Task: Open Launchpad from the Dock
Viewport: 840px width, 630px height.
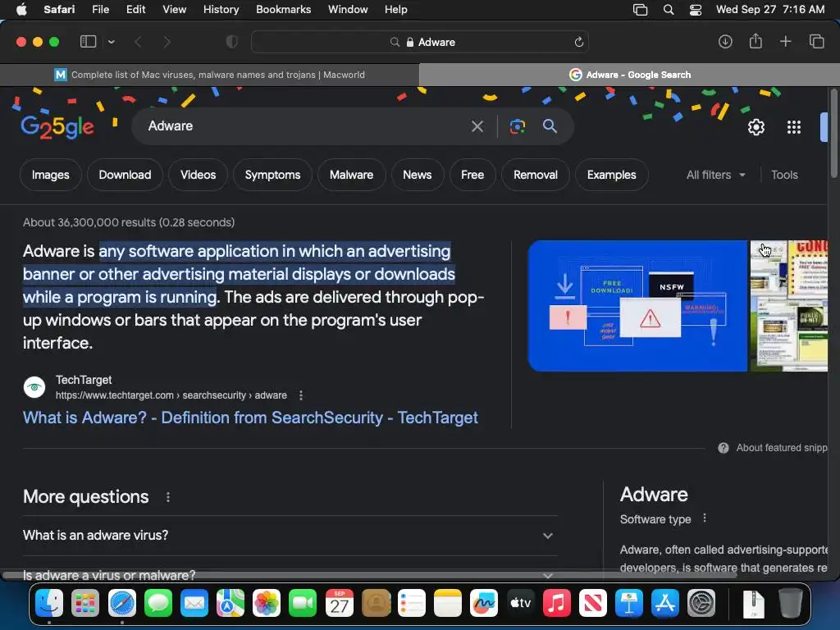Action: (x=85, y=603)
